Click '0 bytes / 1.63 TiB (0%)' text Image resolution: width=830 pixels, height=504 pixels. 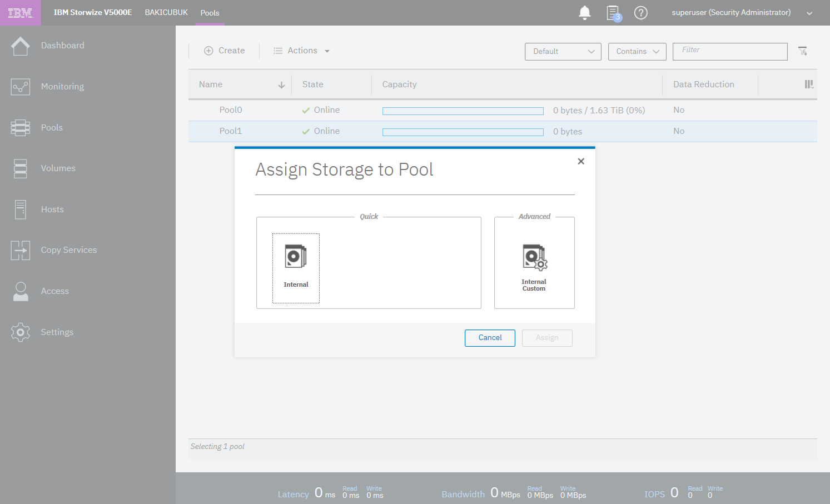click(599, 111)
